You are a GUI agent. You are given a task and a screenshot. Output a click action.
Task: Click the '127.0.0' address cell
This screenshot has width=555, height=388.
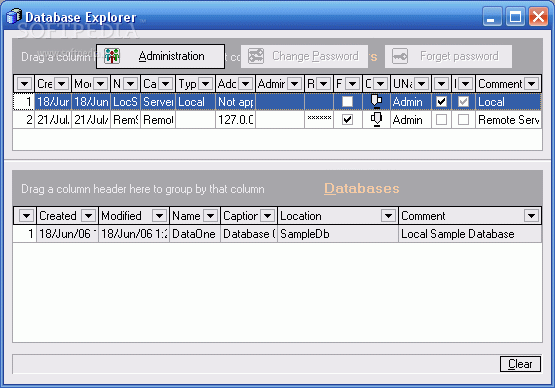point(235,120)
